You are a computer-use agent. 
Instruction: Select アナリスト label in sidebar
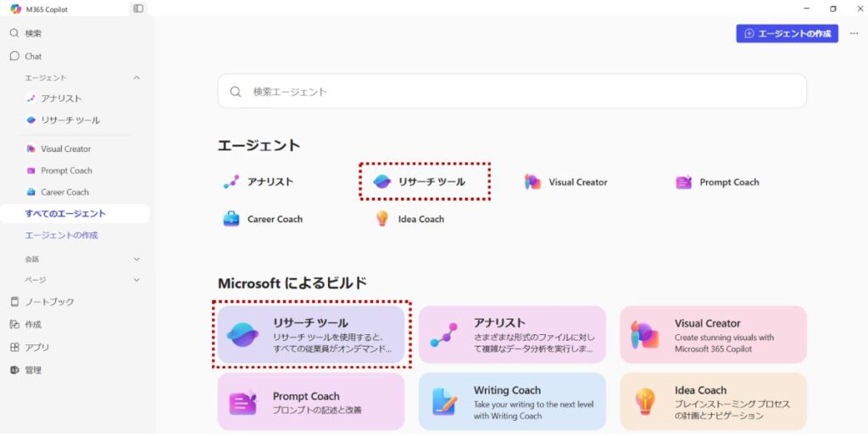[61, 98]
